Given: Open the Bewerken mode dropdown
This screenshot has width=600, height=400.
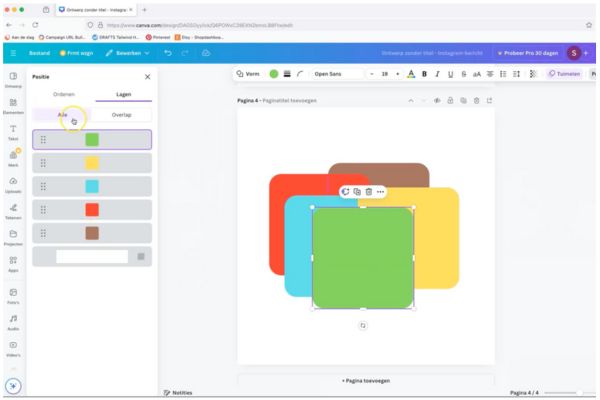Looking at the screenshot, I should 127,53.
